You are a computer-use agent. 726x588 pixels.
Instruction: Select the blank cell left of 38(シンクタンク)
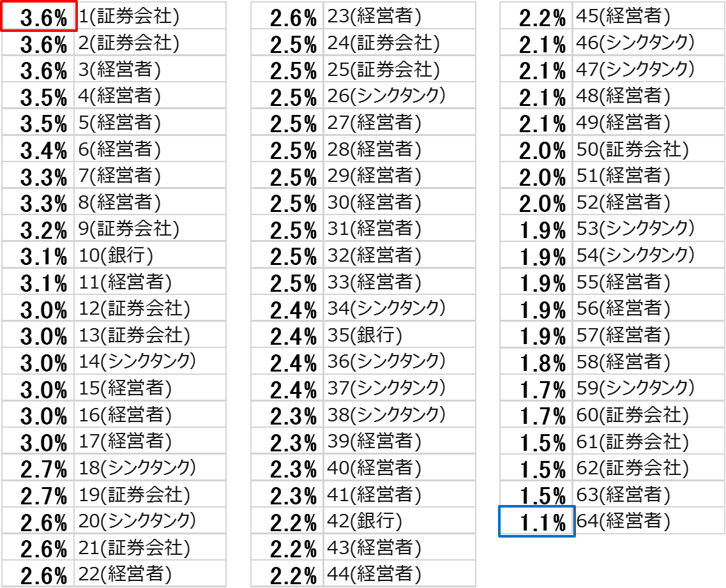click(x=287, y=414)
